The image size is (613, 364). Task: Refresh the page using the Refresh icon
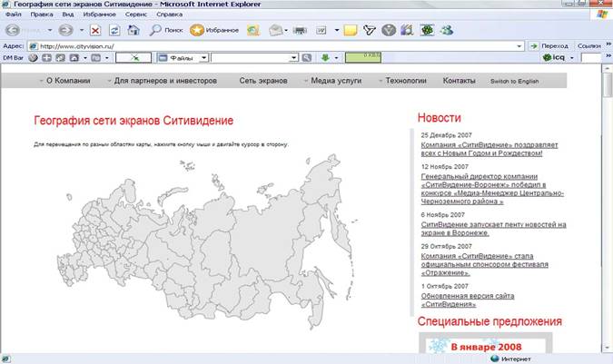click(x=114, y=30)
